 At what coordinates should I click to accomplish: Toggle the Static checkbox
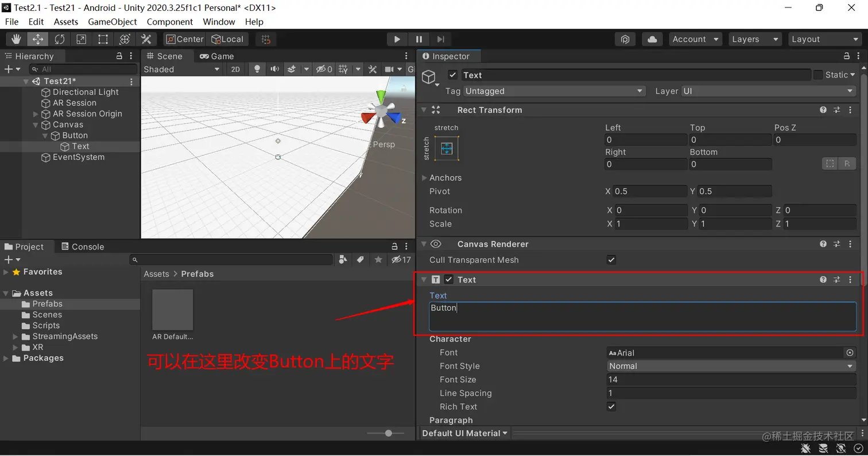[818, 75]
